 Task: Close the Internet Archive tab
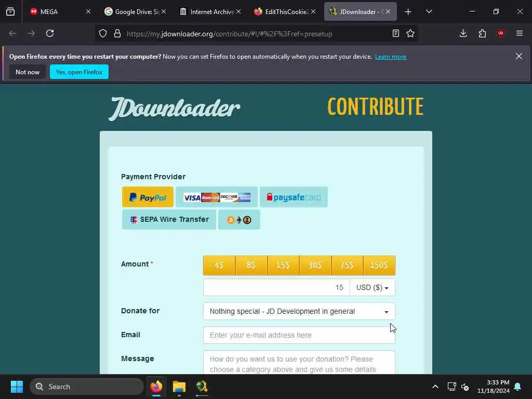coord(238,11)
